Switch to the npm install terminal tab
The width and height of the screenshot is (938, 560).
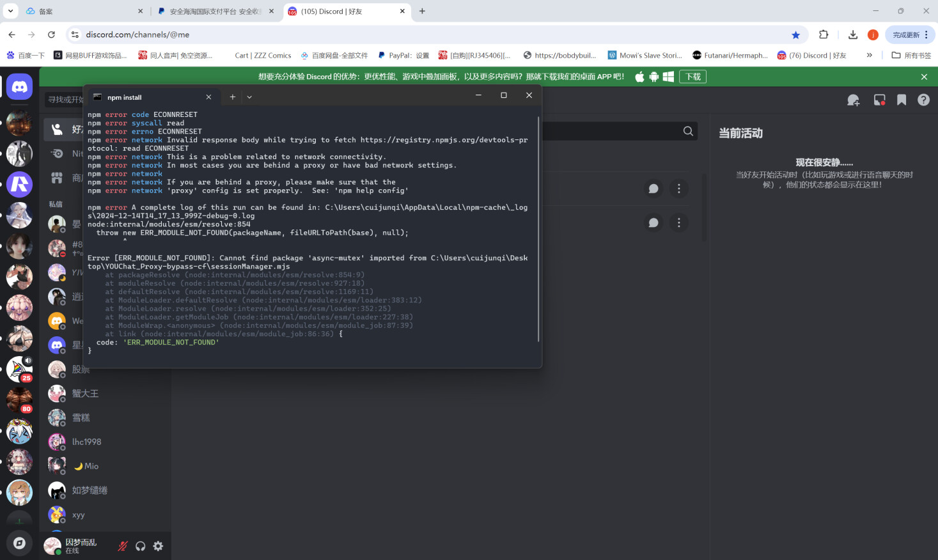tap(147, 97)
